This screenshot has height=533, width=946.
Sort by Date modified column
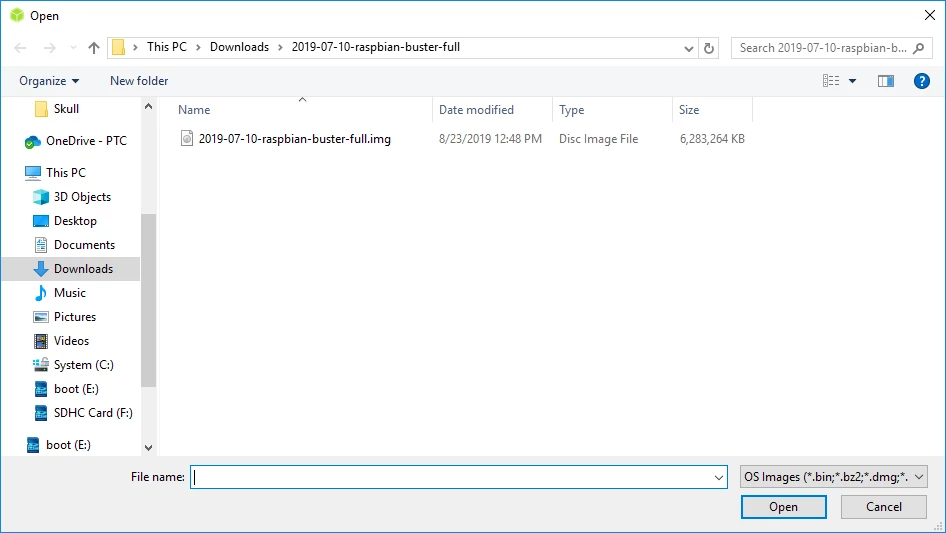pyautogui.click(x=476, y=110)
